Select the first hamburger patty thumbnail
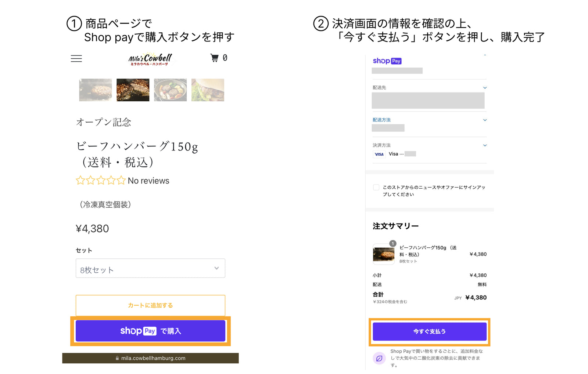This screenshot has width=588, height=374. [96, 90]
